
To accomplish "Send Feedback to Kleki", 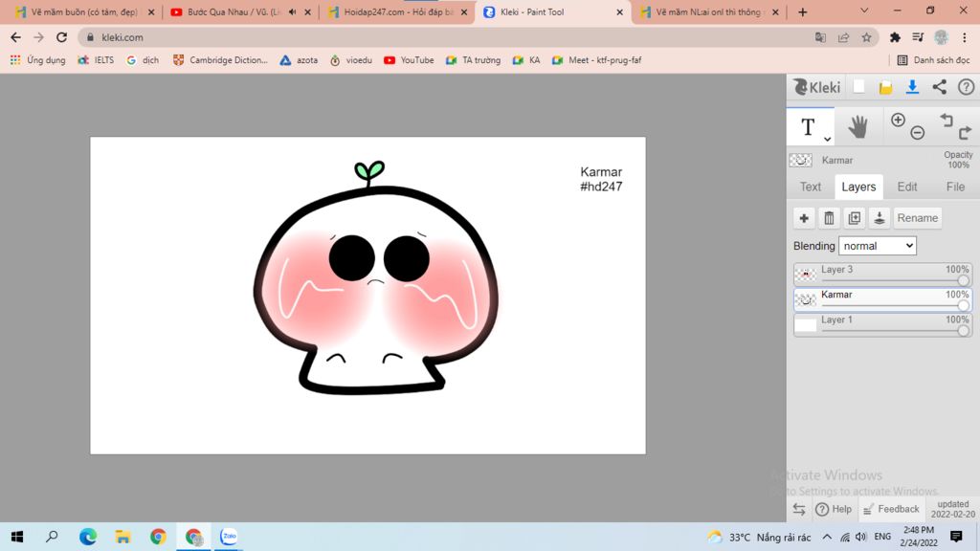I will [x=891, y=509].
